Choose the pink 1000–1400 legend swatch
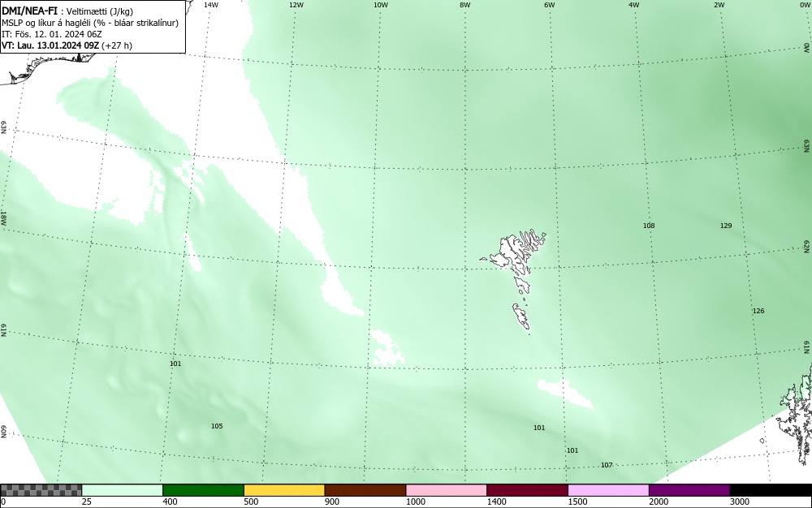 coord(447,490)
